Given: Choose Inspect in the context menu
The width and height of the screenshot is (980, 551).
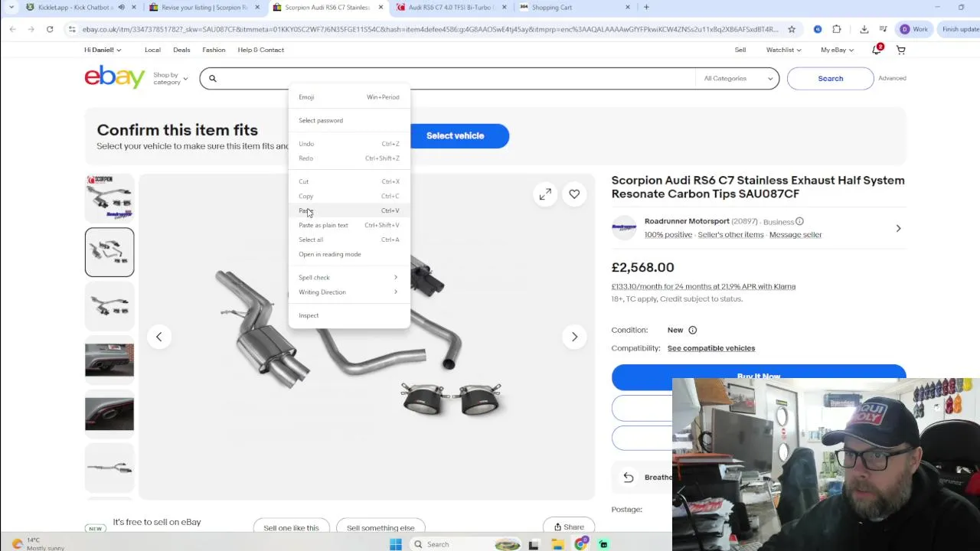Looking at the screenshot, I should pos(349,315).
